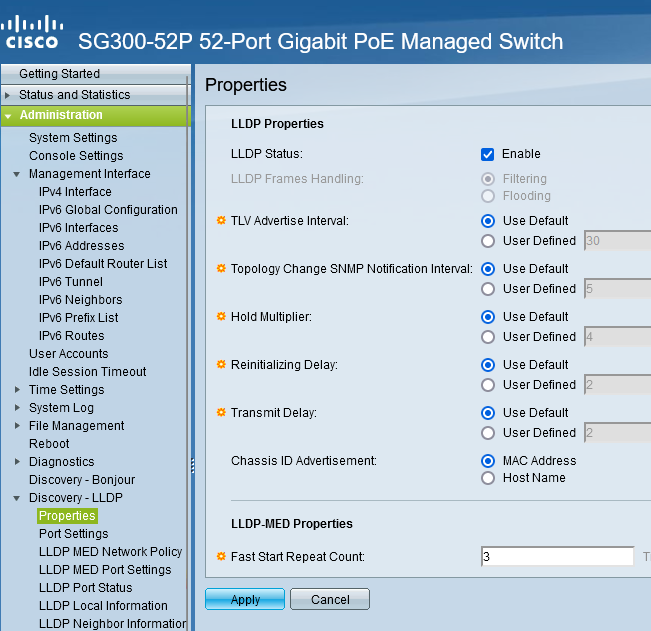Choose MAC Address for Chassis ID Advertisement
This screenshot has height=631, width=651.
point(488,461)
